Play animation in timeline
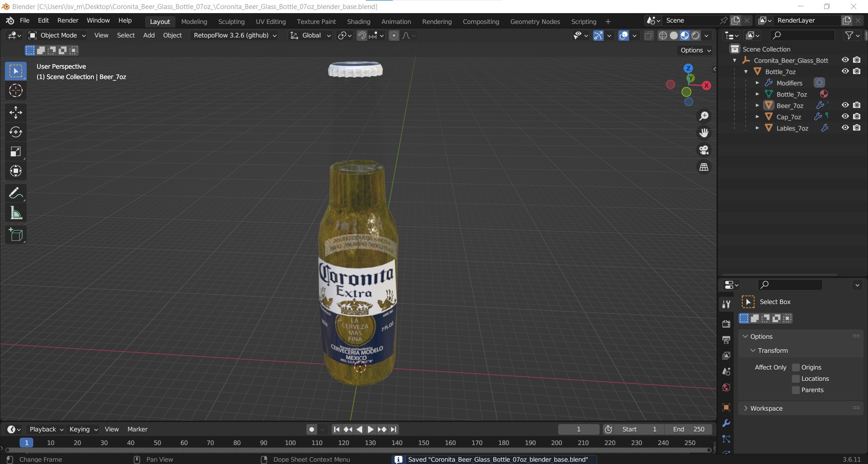 point(370,430)
